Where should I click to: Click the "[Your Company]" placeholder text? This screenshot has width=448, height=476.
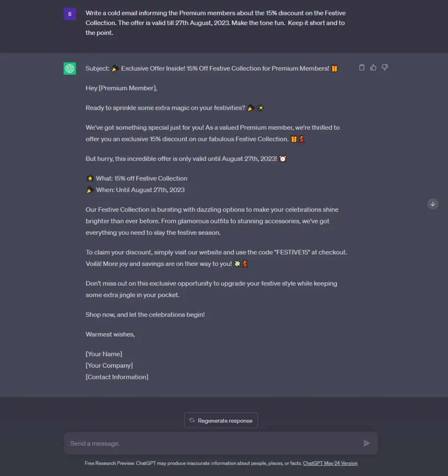(x=109, y=365)
